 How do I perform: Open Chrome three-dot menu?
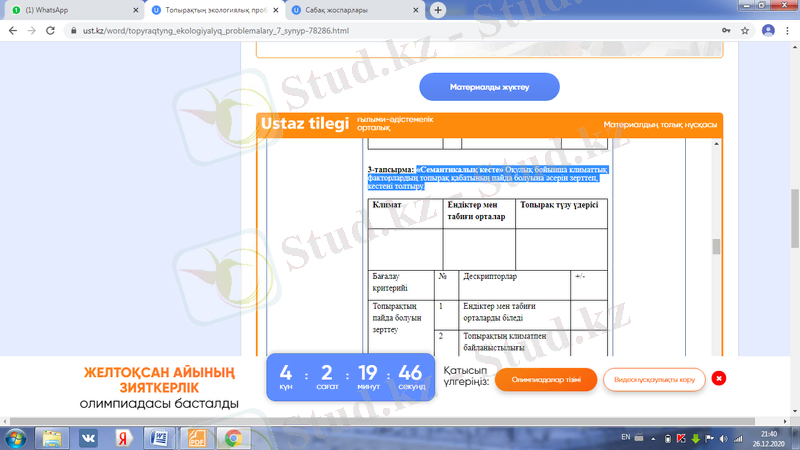[x=787, y=30]
